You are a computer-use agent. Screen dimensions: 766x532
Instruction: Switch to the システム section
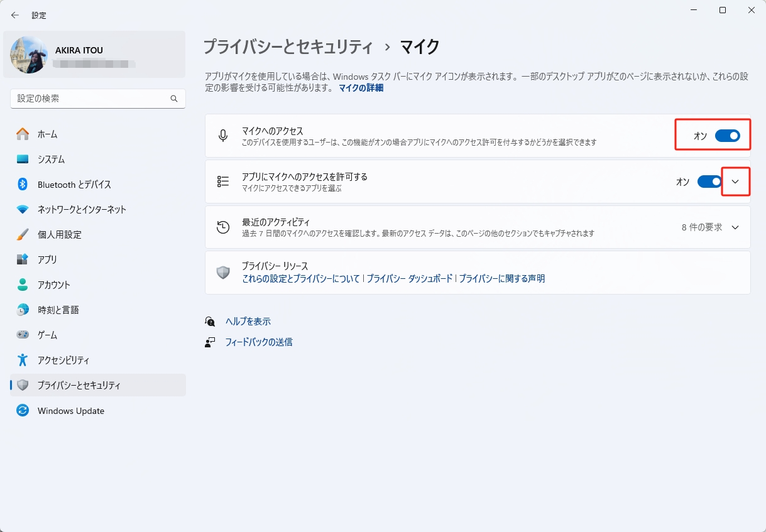(23, 159)
